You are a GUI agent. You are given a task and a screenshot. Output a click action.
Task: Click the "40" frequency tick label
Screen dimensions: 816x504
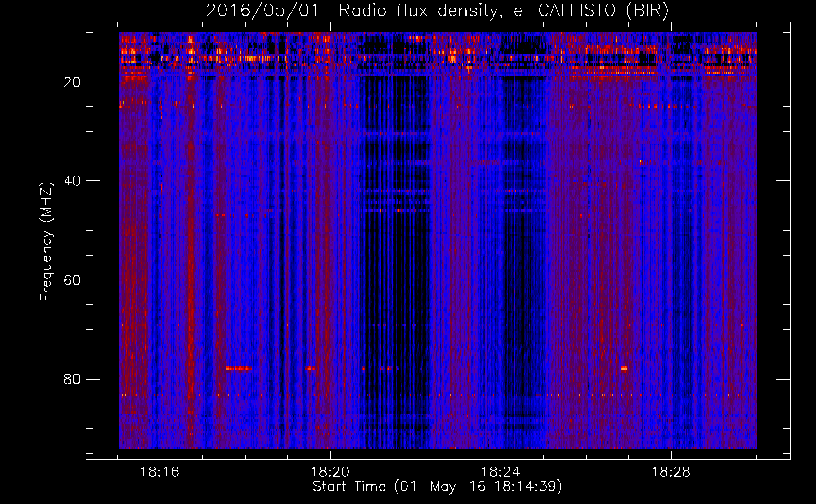[73, 181]
